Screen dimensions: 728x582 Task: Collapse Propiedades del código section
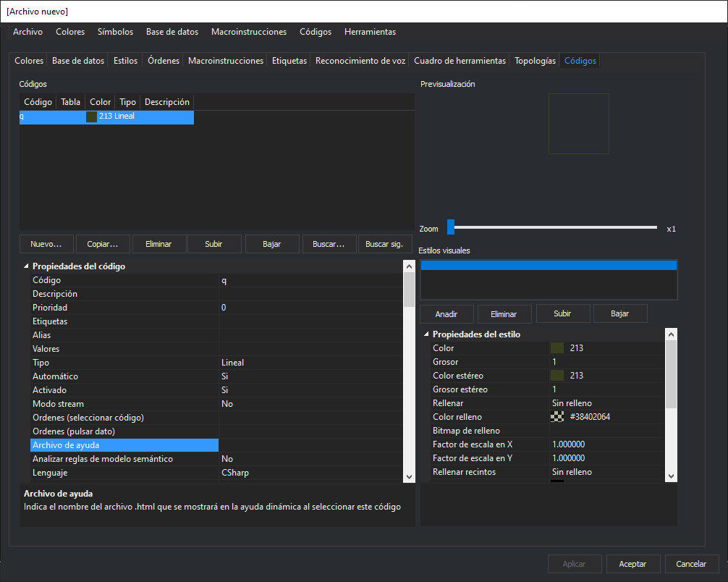(27, 266)
